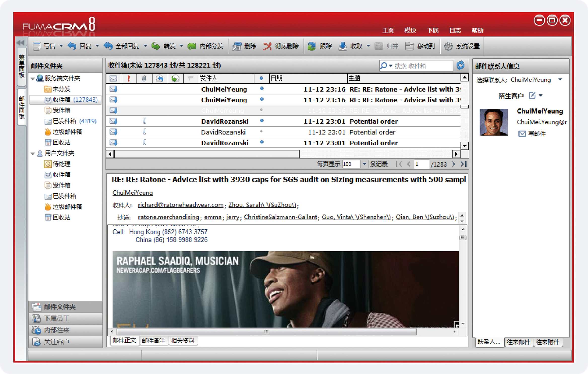Click the 写信 compose mail icon
The height and width of the screenshot is (374, 588).
click(37, 46)
